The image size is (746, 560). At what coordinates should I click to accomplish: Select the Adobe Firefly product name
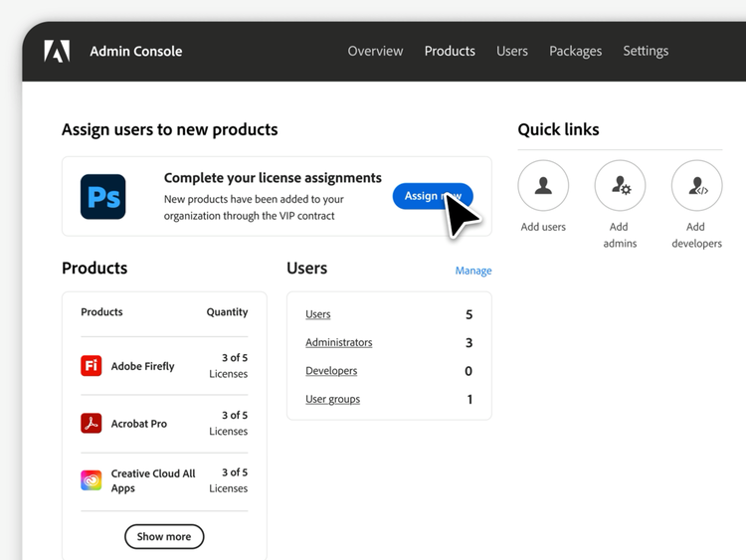point(142,366)
